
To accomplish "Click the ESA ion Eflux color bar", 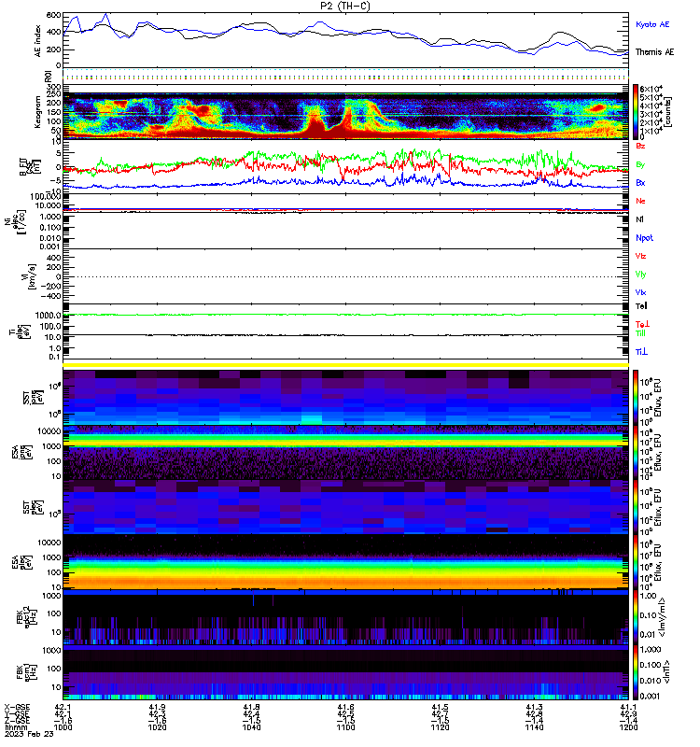I will [636, 453].
